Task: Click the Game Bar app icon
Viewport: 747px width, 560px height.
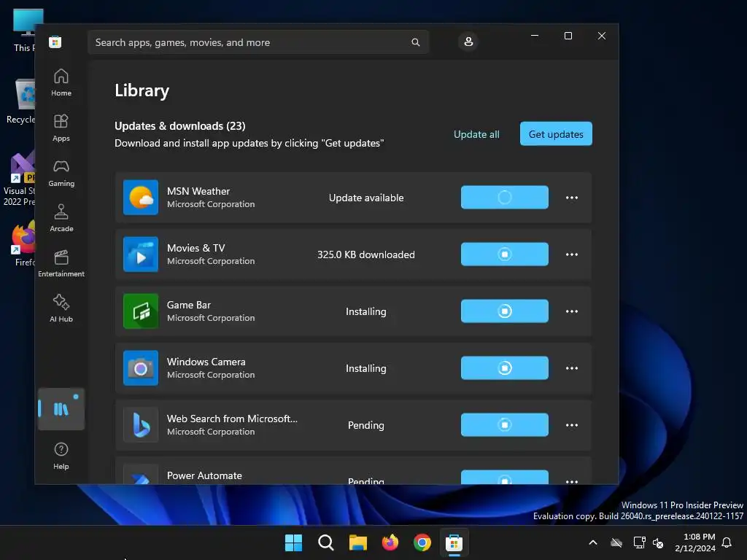Action: [x=141, y=311]
